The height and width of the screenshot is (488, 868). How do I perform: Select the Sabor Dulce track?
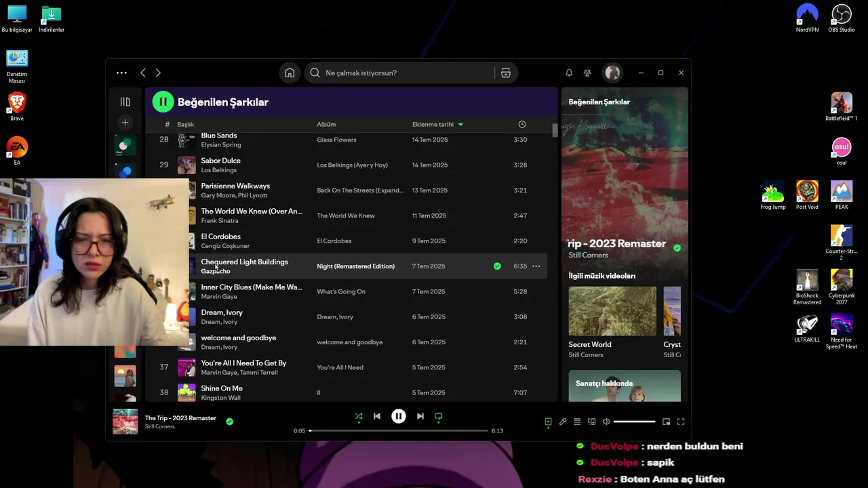(x=349, y=165)
